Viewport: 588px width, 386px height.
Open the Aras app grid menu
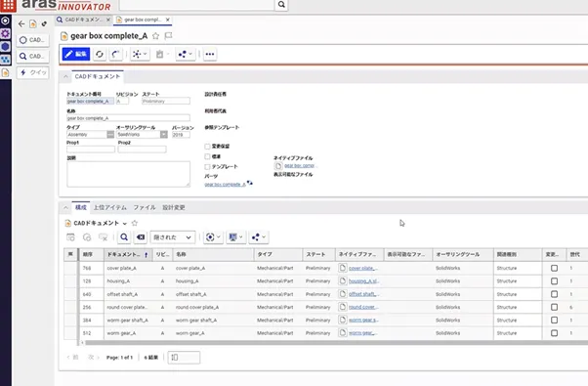(8, 5)
